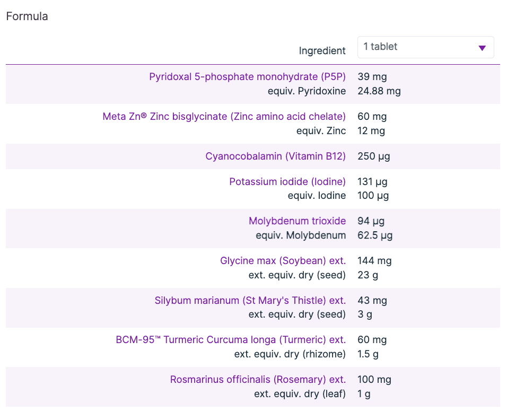Open Pyridoxal 5-phosphate monohydrate (P5P) link
The height and width of the screenshot is (420, 507).
pos(247,77)
